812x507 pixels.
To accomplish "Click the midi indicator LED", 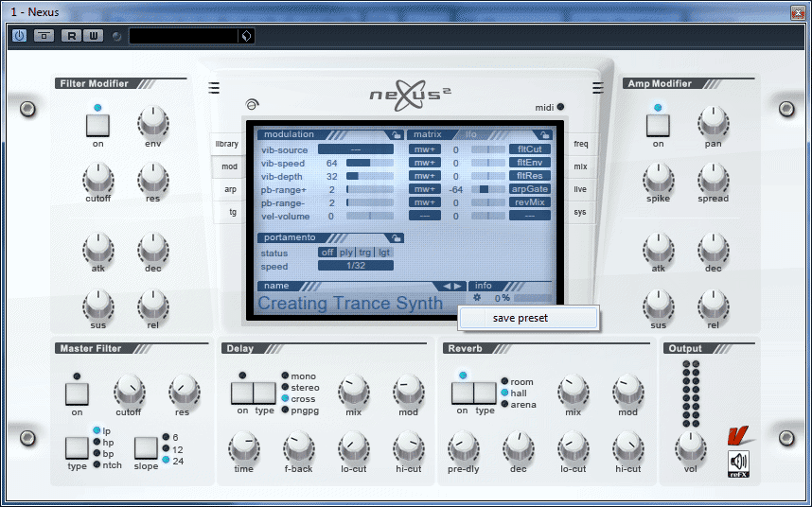I will (560, 107).
